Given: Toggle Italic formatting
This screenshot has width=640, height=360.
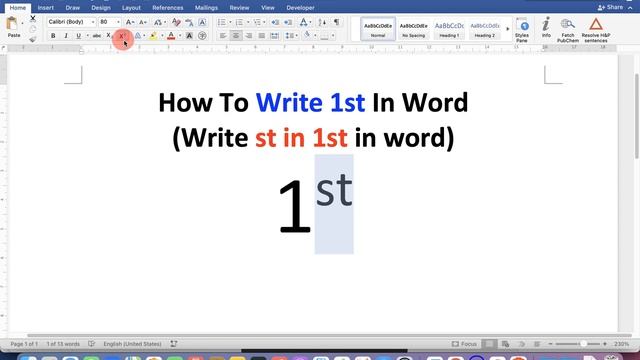Looking at the screenshot, I should tap(66, 36).
